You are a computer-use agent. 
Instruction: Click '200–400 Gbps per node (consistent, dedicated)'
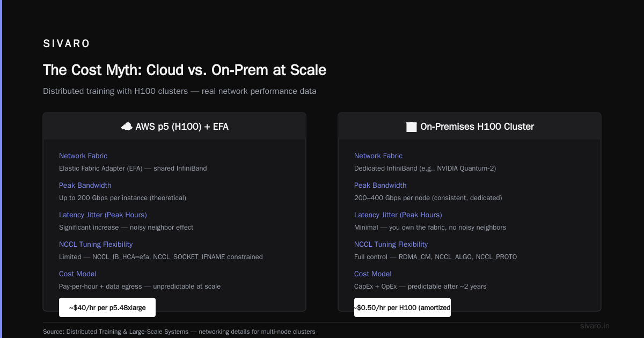[x=428, y=197]
